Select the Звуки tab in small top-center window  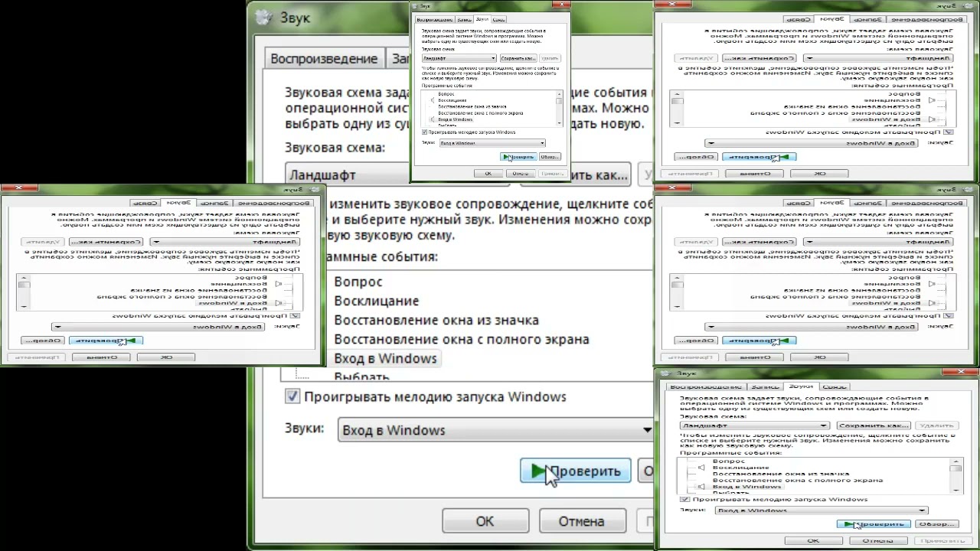click(482, 19)
